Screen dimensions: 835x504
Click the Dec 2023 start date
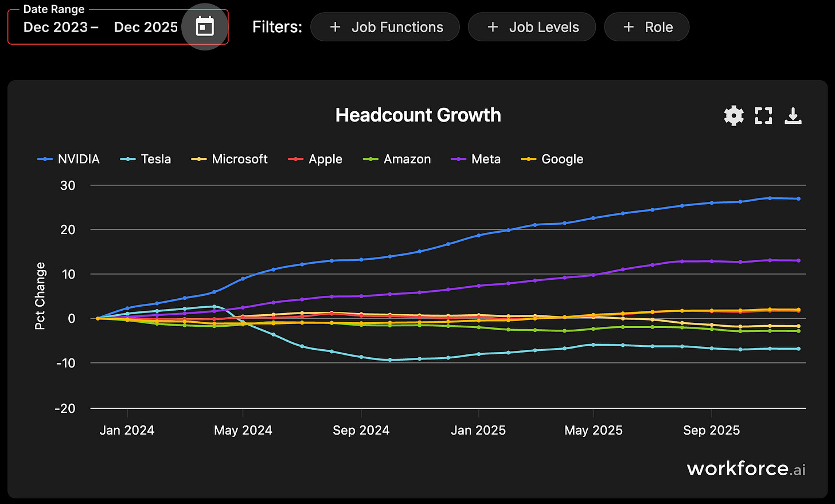(x=56, y=27)
